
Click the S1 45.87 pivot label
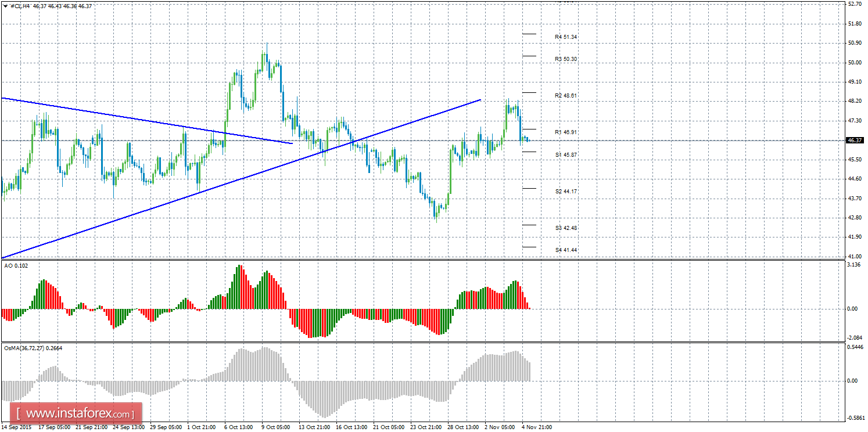click(x=565, y=155)
